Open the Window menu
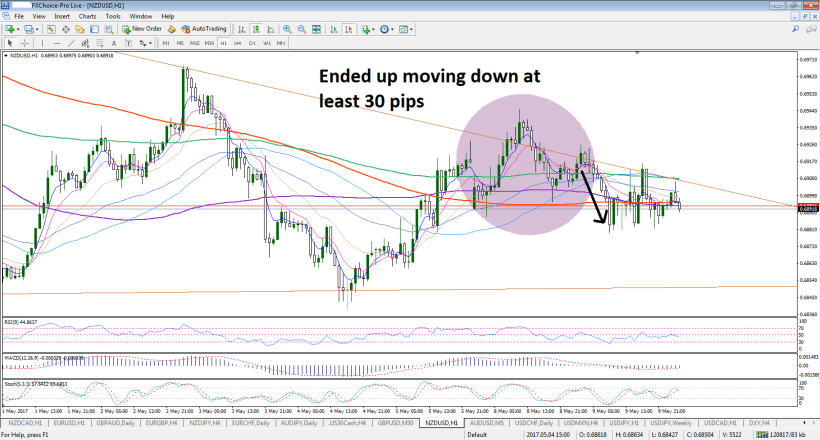The image size is (820, 440). (x=141, y=16)
